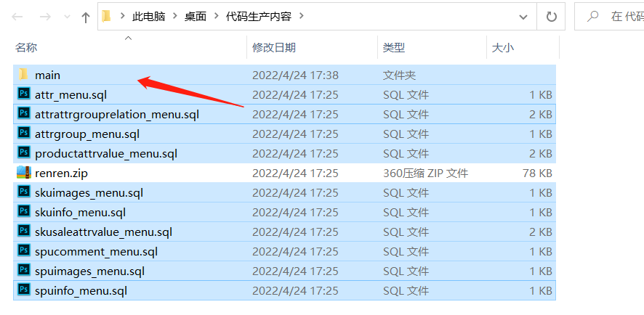Screen dimensions: 644x315
Task: Expand chevron before 此电脑 breadcrumb
Action: tap(122, 17)
